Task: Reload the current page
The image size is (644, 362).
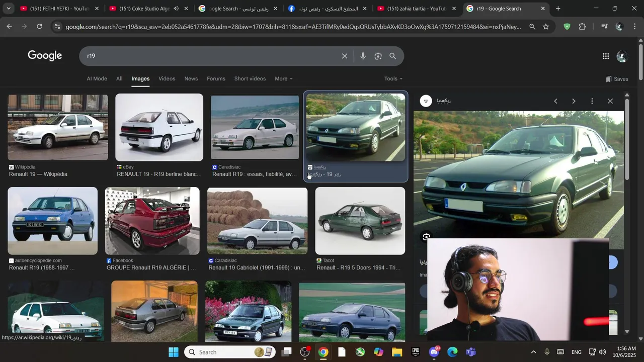Action: (x=39, y=27)
